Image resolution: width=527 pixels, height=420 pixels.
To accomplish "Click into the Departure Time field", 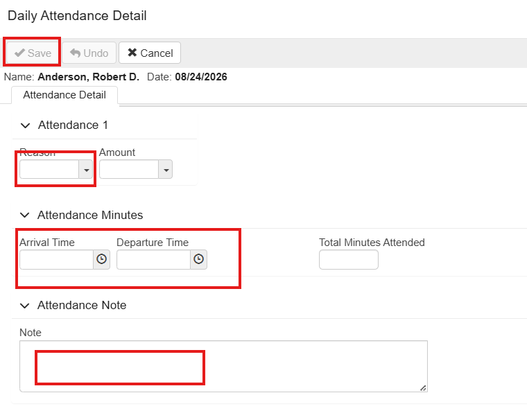I will click(154, 259).
